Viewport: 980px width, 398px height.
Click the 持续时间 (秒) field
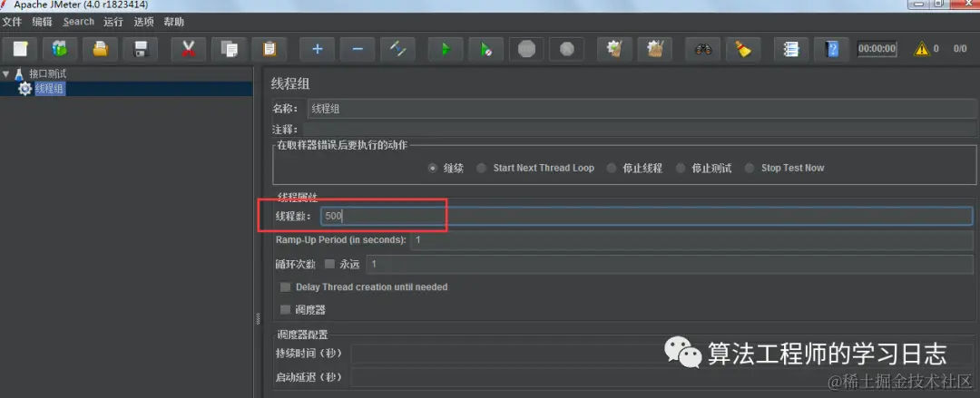tap(662, 354)
